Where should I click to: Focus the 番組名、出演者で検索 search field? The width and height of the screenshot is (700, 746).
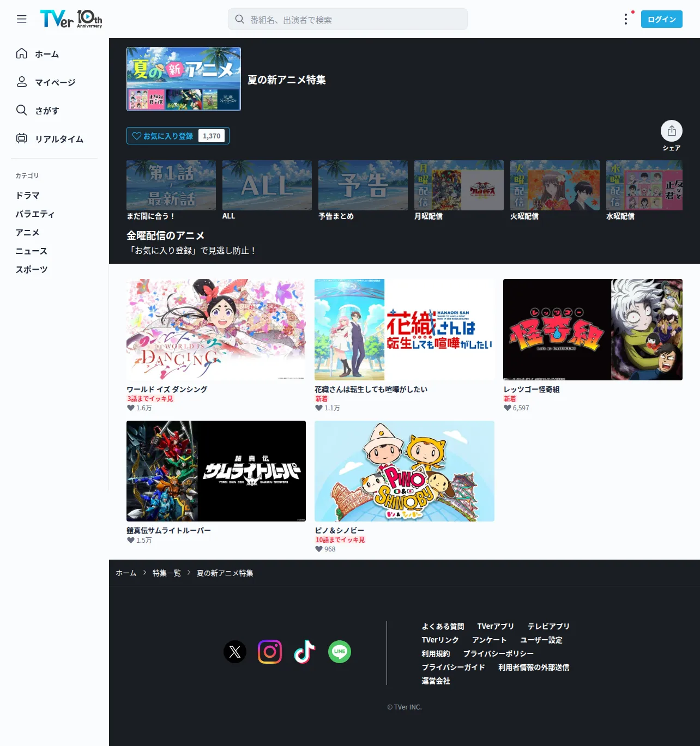tap(348, 19)
